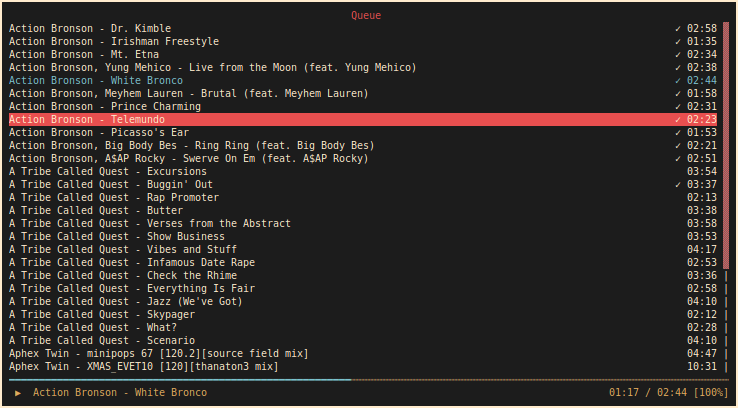The image size is (738, 408).
Task: Click the 03:53 duration of Show Business
Action: pyautogui.click(x=702, y=237)
